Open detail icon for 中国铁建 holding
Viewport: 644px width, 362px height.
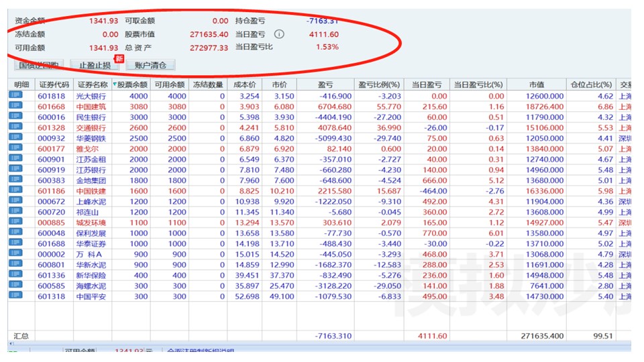pyautogui.click(x=15, y=191)
